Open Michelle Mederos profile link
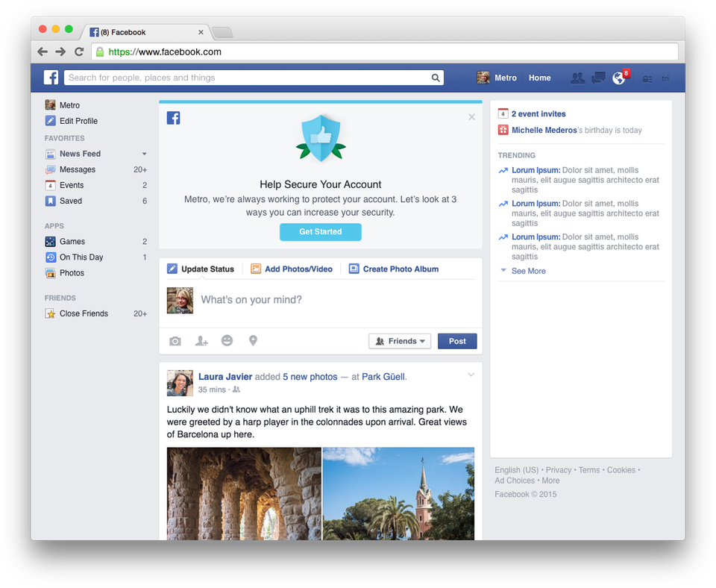Image resolution: width=716 pixels, height=588 pixels. tap(544, 130)
